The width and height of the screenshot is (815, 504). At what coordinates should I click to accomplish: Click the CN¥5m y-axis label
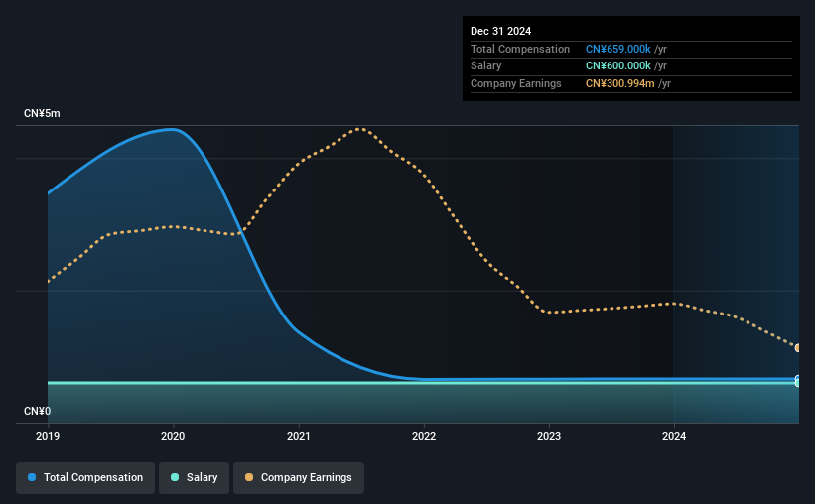[x=42, y=114]
